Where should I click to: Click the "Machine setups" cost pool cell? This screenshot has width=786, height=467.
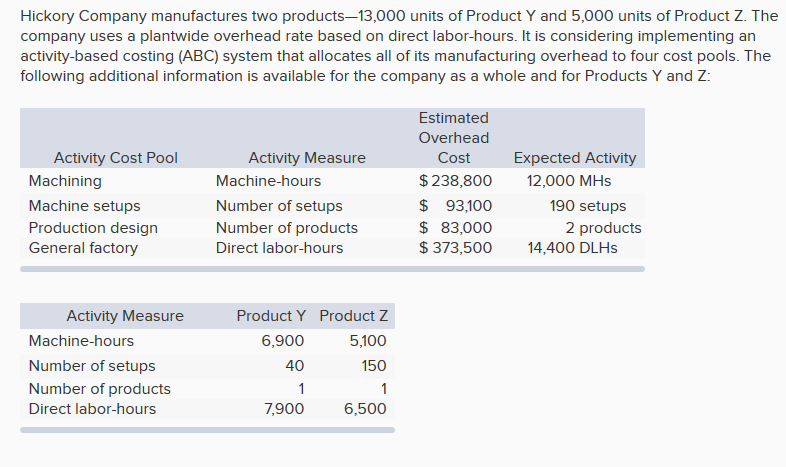click(80, 206)
